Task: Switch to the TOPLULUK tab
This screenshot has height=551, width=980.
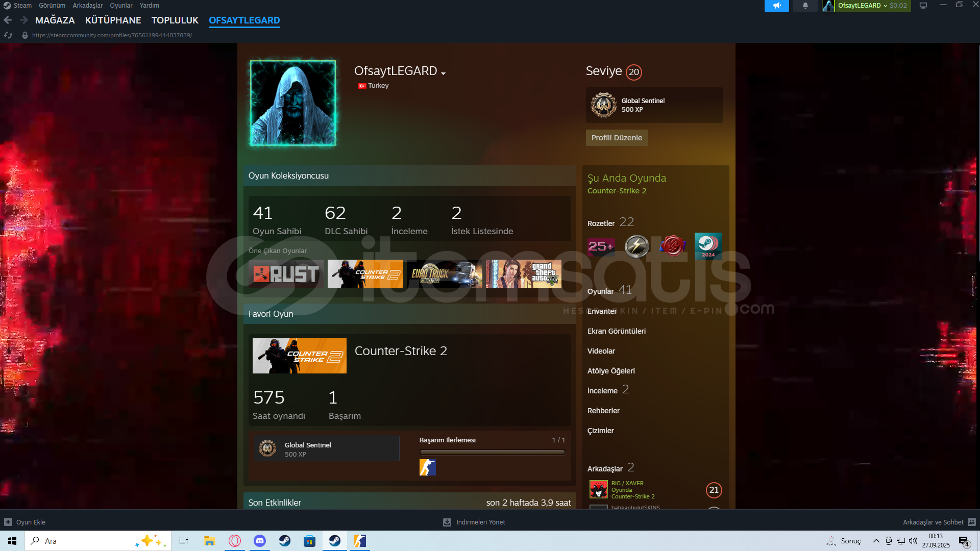Action: click(x=175, y=20)
